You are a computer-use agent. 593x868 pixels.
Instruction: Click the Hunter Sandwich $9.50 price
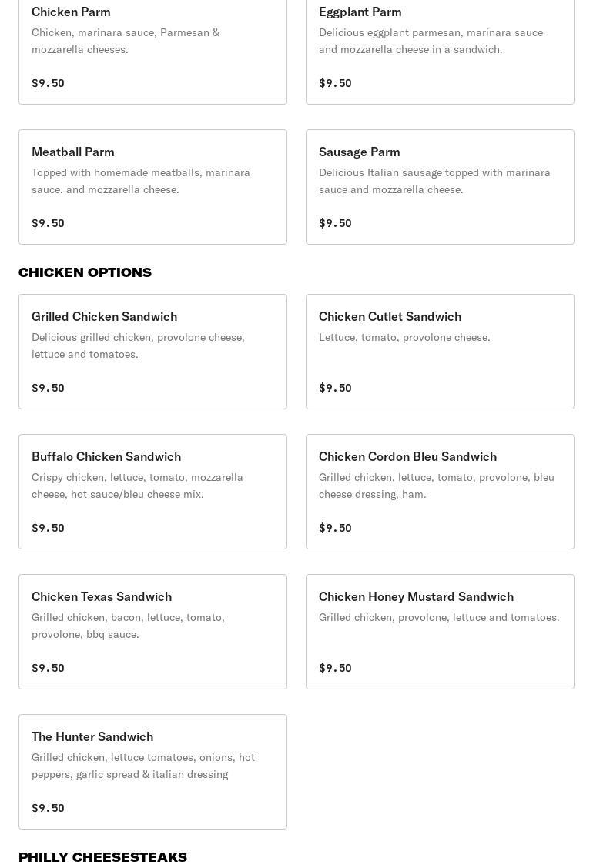(48, 808)
